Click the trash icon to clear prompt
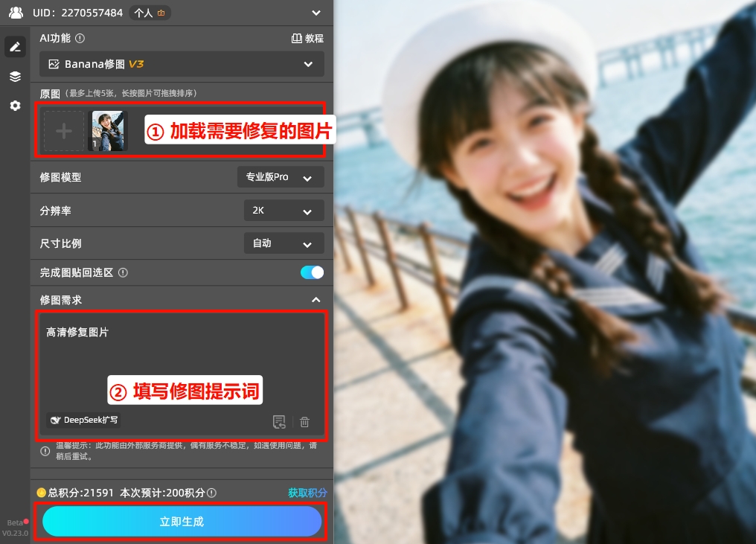This screenshot has width=756, height=544. (304, 422)
